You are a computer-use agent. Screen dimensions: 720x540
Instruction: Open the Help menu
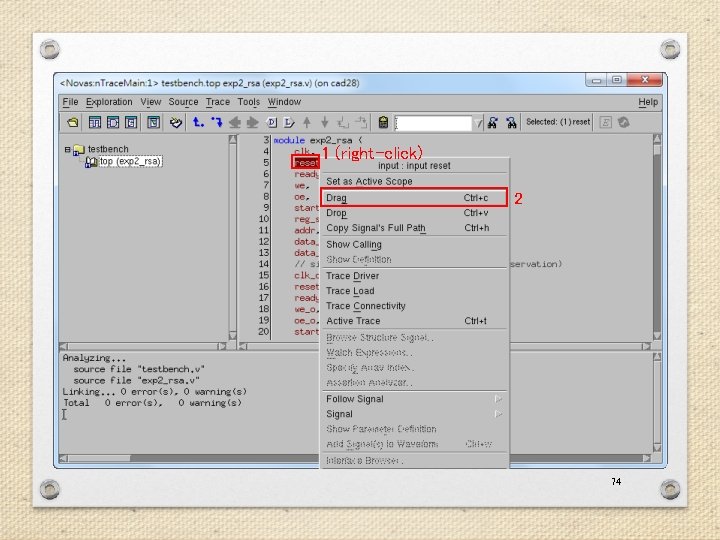tap(648, 102)
